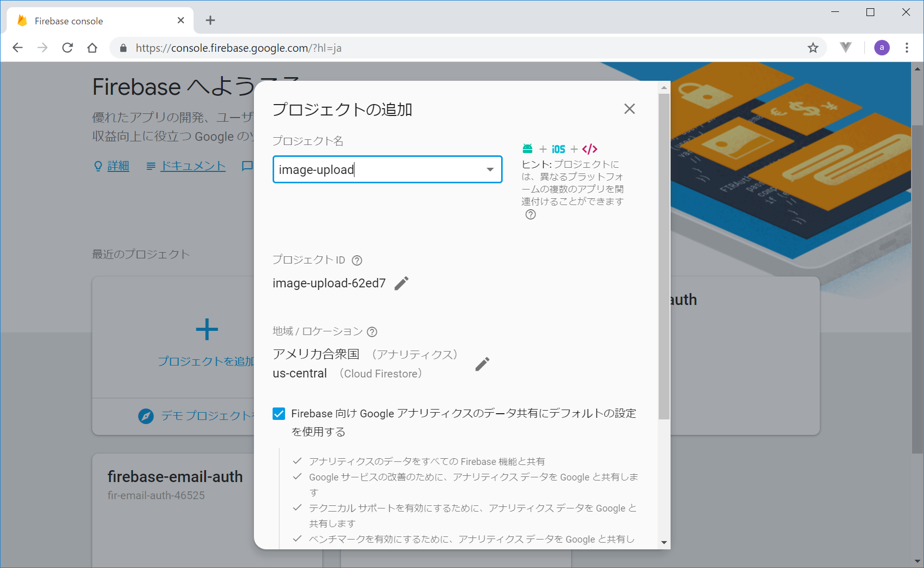Open the Chrome three-dot menu
Screen dimensions: 924x568
[x=907, y=48]
